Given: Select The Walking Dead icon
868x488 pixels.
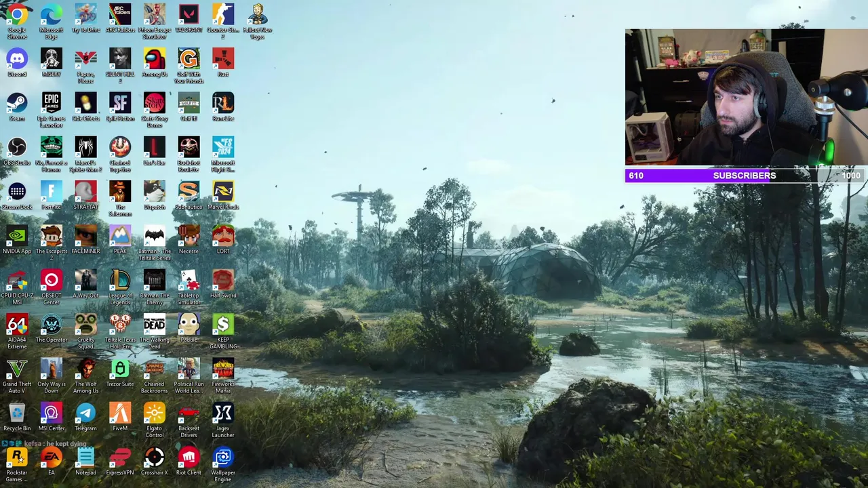Looking at the screenshot, I should tap(154, 330).
